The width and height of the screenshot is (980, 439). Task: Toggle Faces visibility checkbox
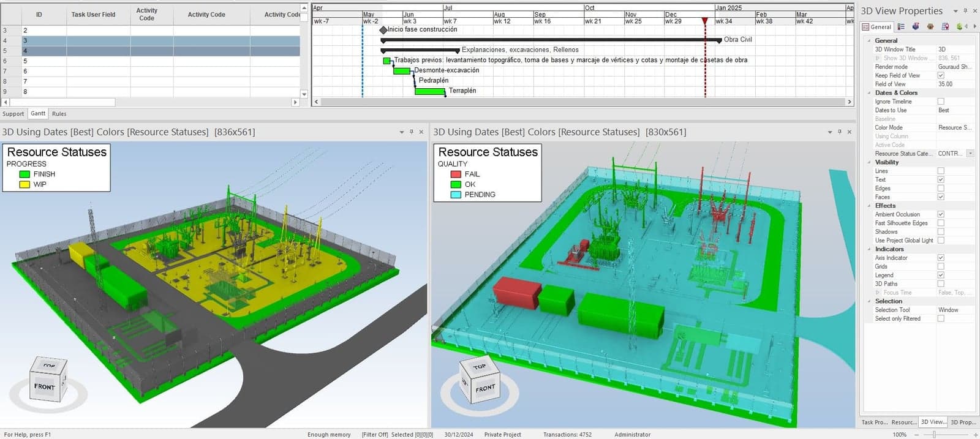[x=941, y=197]
